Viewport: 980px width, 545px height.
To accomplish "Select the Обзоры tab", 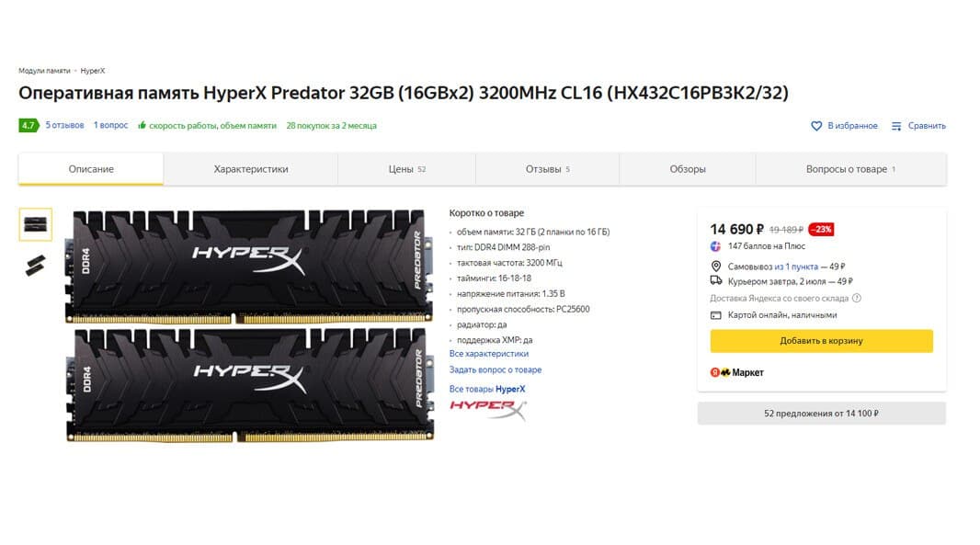I will tap(688, 169).
